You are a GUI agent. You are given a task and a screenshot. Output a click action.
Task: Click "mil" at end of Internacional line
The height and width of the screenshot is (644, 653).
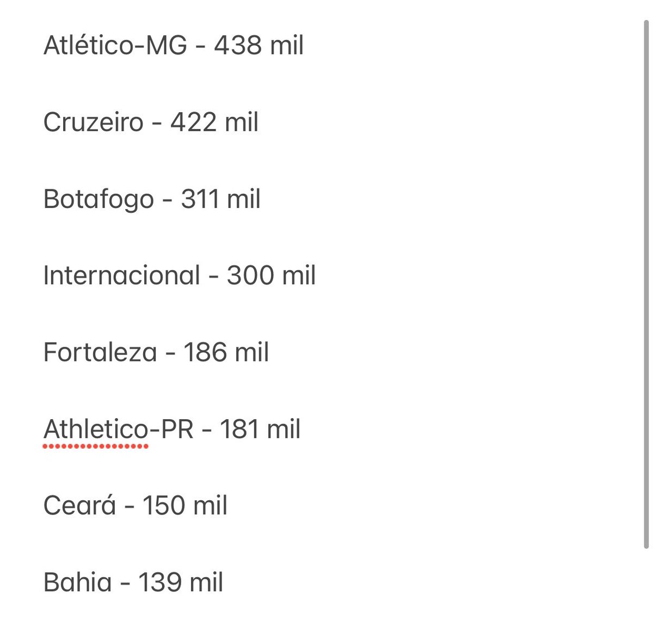click(299, 275)
